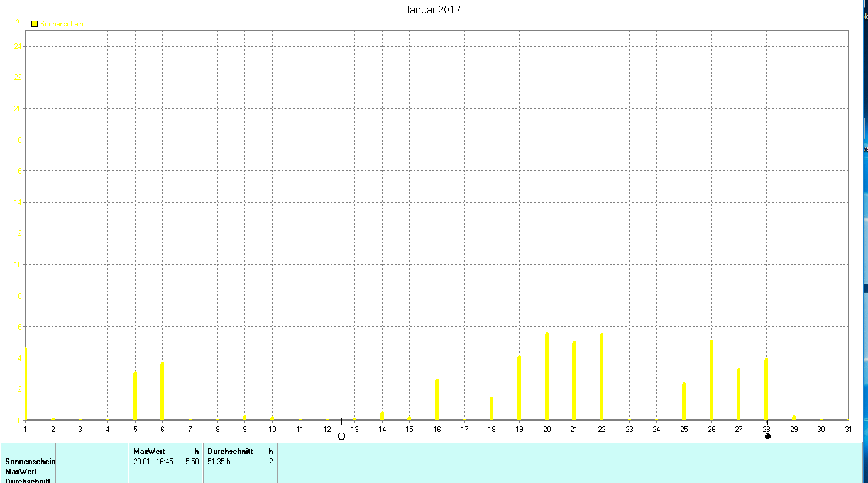Click the yellow Sonnenschein legend swatch
The width and height of the screenshot is (868, 483).
coord(35,24)
